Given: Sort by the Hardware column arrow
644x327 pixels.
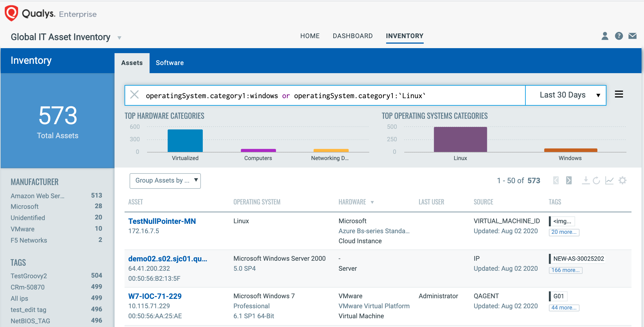Looking at the screenshot, I should click(372, 202).
